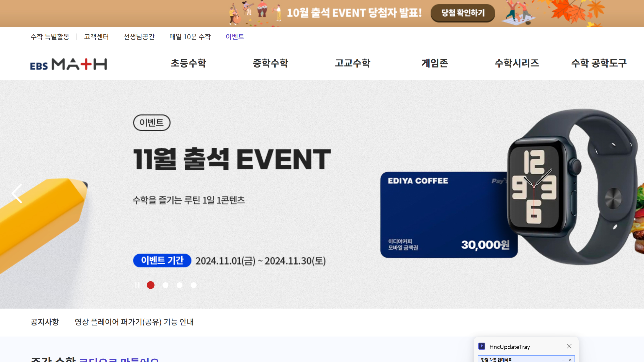Minimize the 한컴 자동 업데이트 window

563,360
